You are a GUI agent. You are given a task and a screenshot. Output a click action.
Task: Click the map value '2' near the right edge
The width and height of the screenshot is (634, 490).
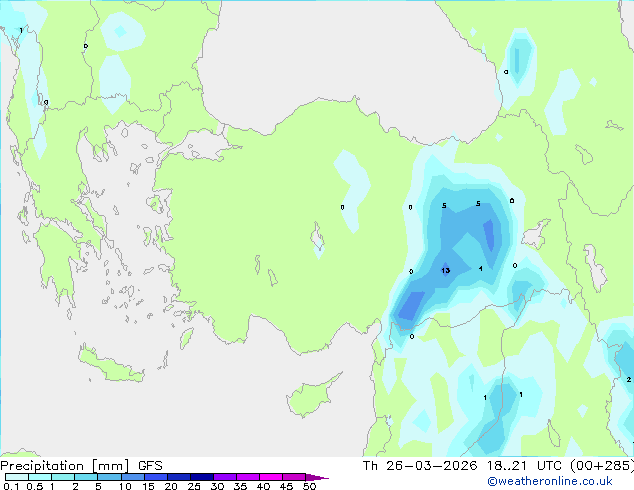628,379
